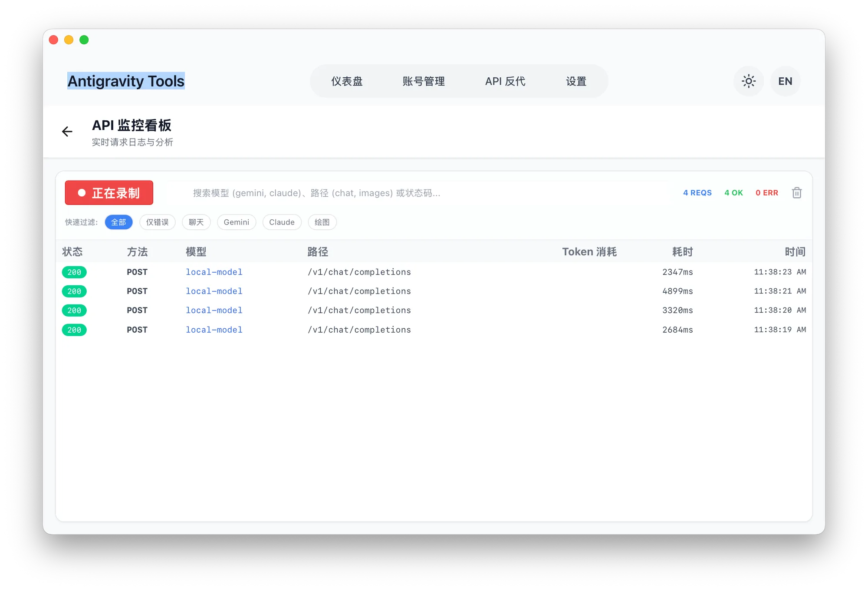Clear logs with the trash icon
Image resolution: width=868 pixels, height=591 pixels.
(x=796, y=193)
